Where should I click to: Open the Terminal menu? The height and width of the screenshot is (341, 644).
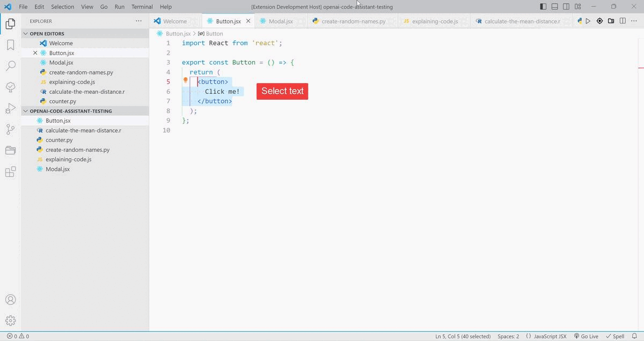[142, 6]
